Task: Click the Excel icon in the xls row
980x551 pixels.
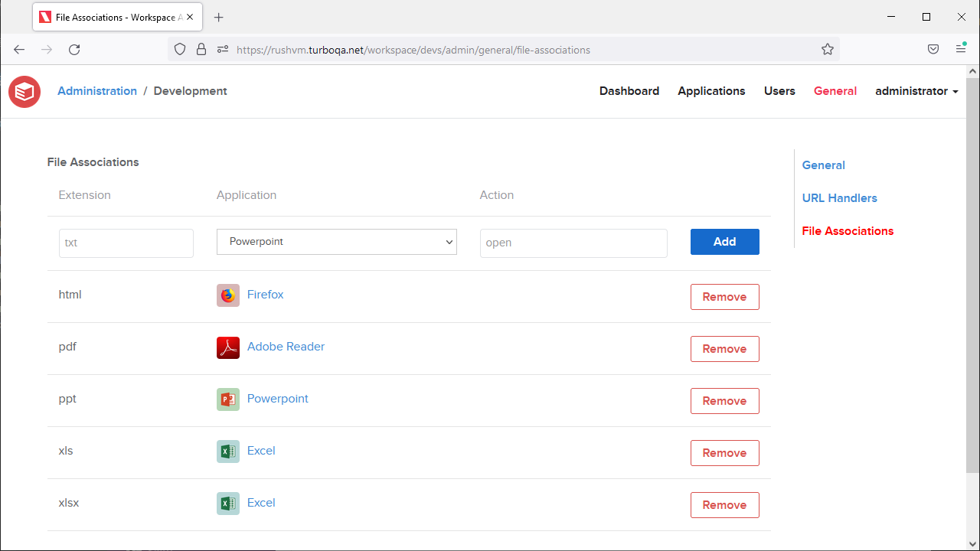Action: pos(227,451)
